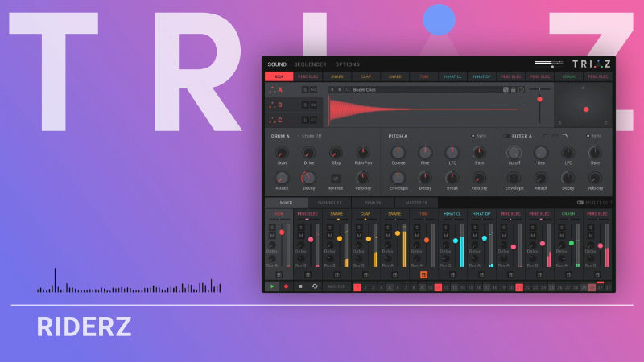The height and width of the screenshot is (362, 644).
Task: Click the KICK channel fader handle
Action: 282,232
